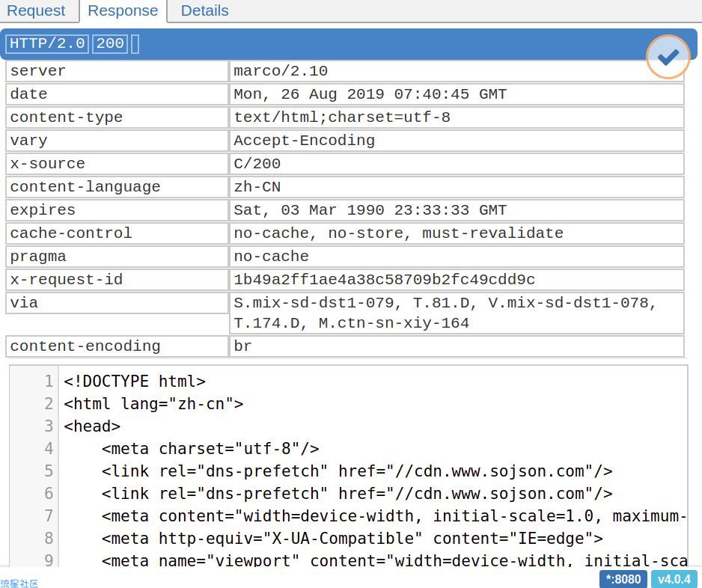Switch to the Details tab
The height and width of the screenshot is (588, 702).
coord(204,10)
